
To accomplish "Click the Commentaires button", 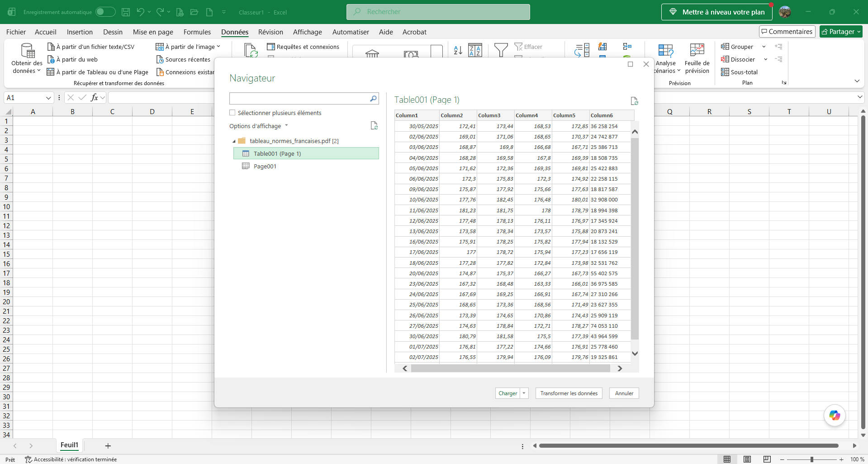I will point(787,32).
